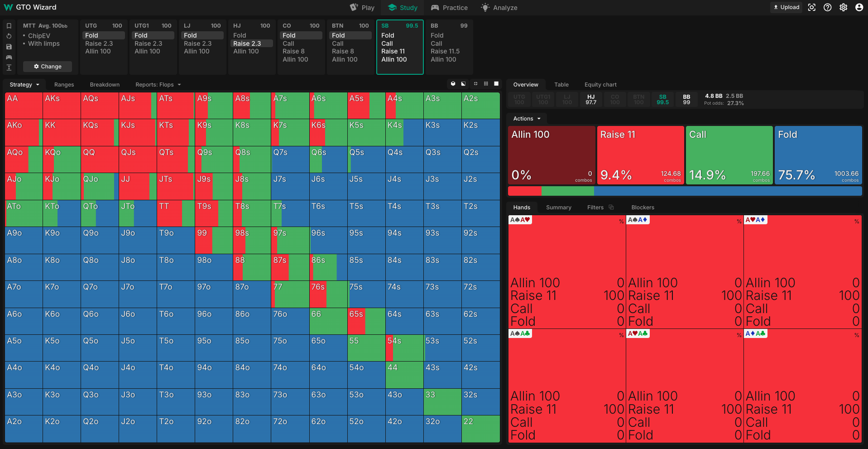The height and width of the screenshot is (449, 868).
Task: Click the Fold 75.7% action card
Action: click(818, 155)
